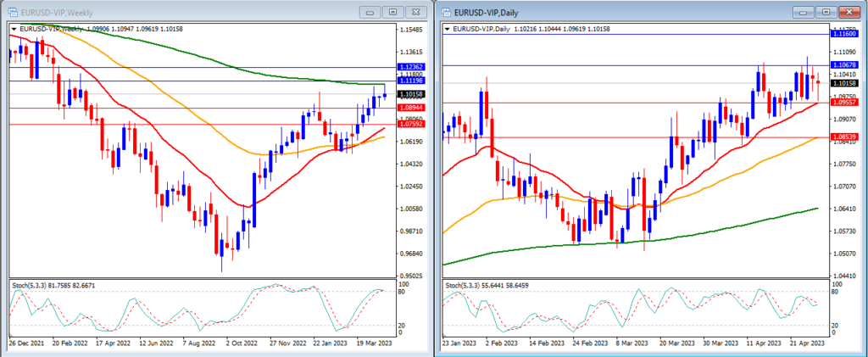This screenshot has height=357, width=868.
Task: Close the Daily chart with red X
Action: (849, 12)
